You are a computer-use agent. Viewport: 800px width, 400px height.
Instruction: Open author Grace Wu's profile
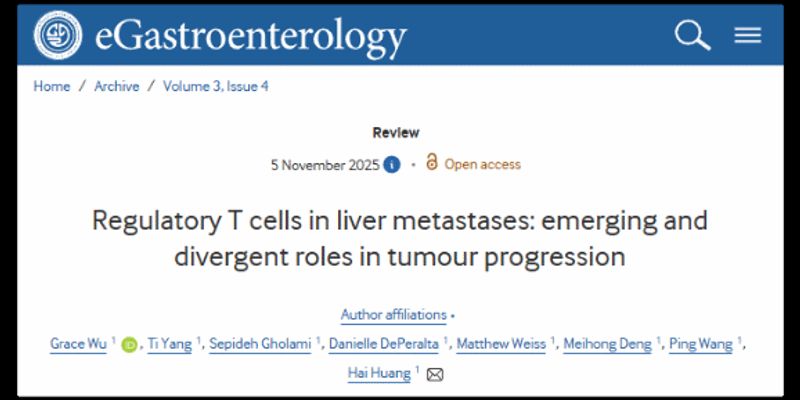click(x=78, y=344)
